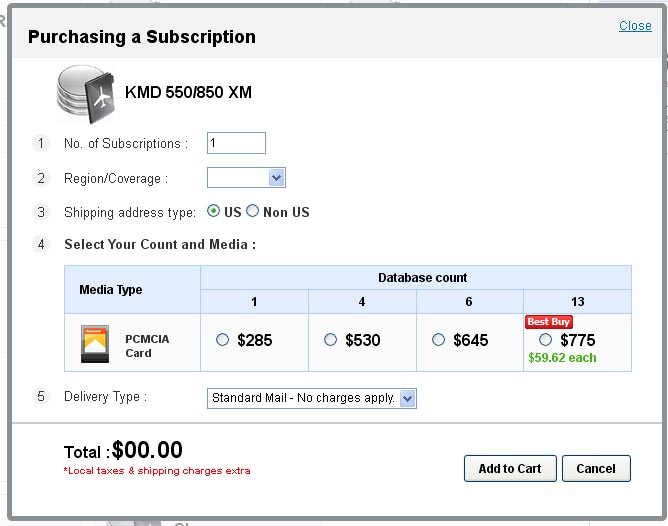Select US shipping address type
The height and width of the screenshot is (526, 668).
pyautogui.click(x=213, y=211)
